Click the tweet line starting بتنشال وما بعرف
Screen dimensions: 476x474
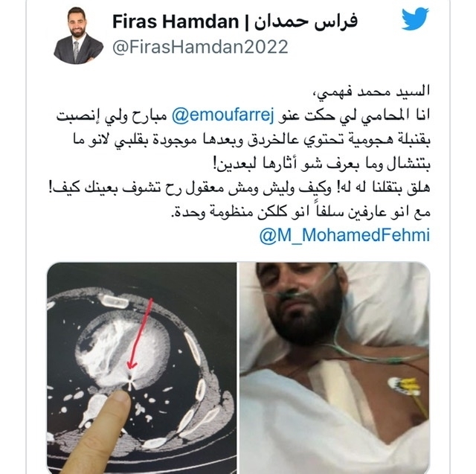click(x=322, y=164)
